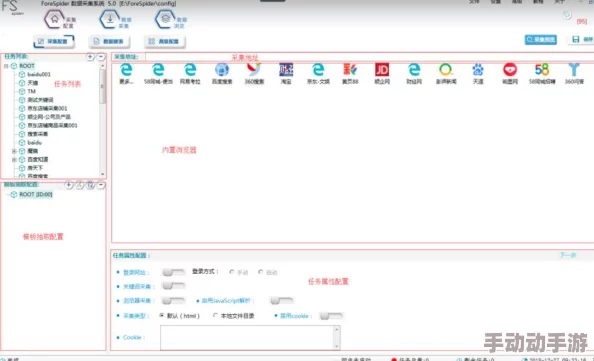Select the 顺企网-公司及产品 task
Image resolution: width=594 pixels, height=361 pixels.
(x=49, y=117)
